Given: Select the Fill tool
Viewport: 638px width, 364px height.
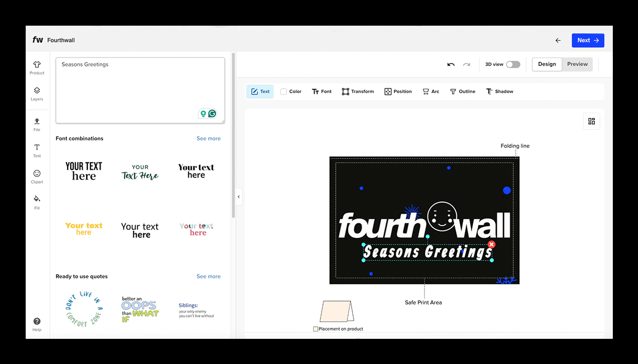Looking at the screenshot, I should (x=37, y=201).
